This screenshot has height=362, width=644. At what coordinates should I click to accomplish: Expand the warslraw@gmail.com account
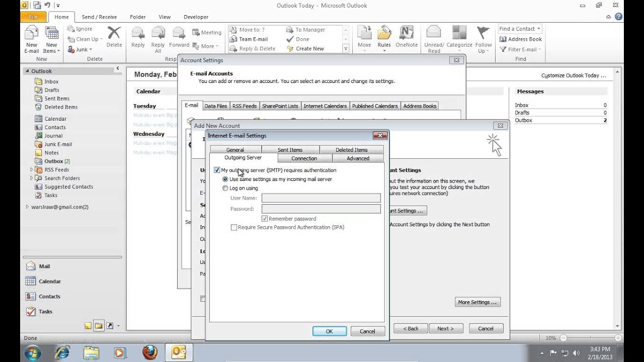pos(27,207)
